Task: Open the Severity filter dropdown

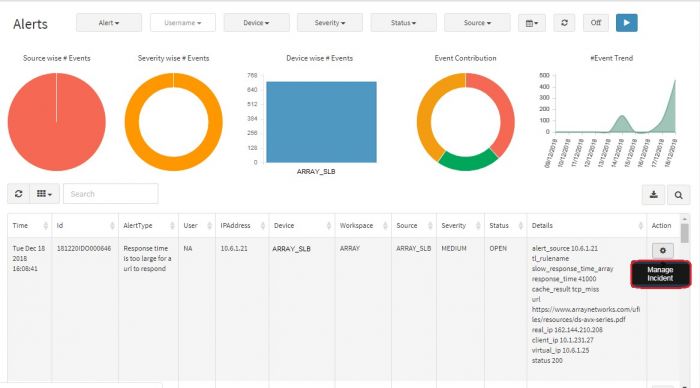Action: pyautogui.click(x=330, y=23)
